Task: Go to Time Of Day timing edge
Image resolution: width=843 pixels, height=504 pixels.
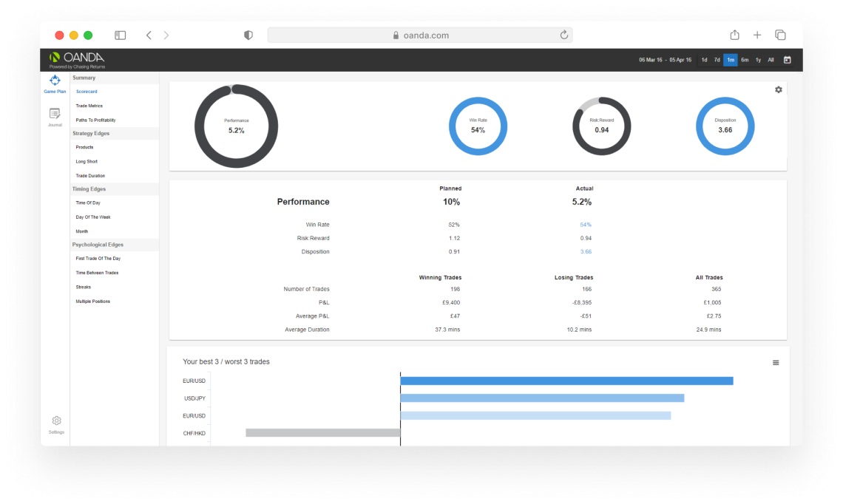Action: pos(88,202)
